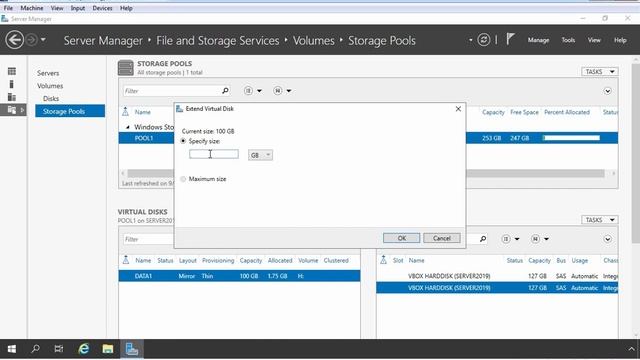Open the Virtual Disks TASKS dropdown
Viewport: 640px width, 360px height.
(x=599, y=220)
